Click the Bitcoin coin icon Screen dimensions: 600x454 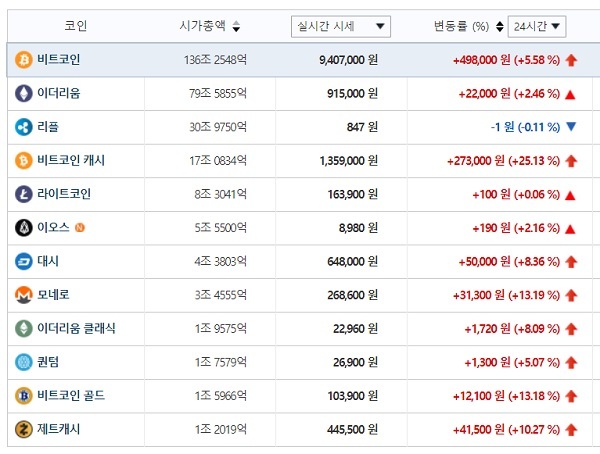click(23, 60)
